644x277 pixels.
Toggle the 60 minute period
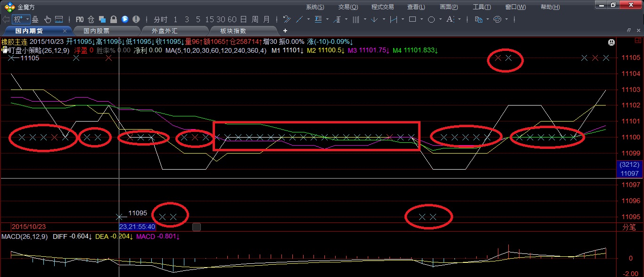pos(231,19)
